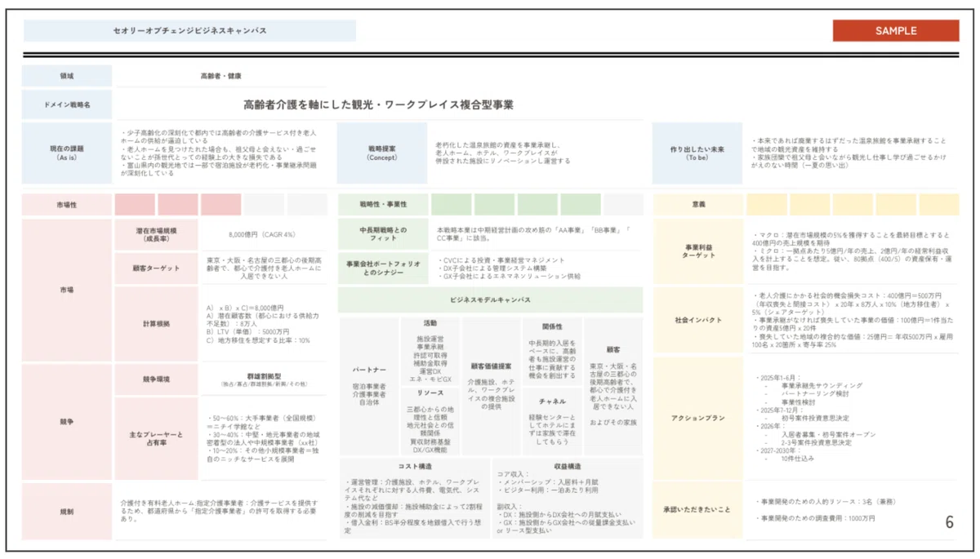
Task: Select the 8,000億円 (CAGR 4%) value
Action: coord(261,235)
